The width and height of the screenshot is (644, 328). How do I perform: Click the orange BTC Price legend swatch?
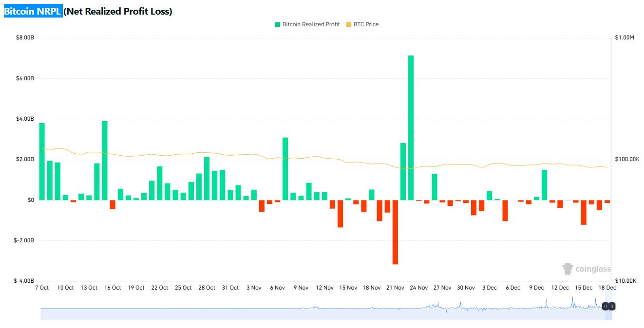click(x=348, y=24)
